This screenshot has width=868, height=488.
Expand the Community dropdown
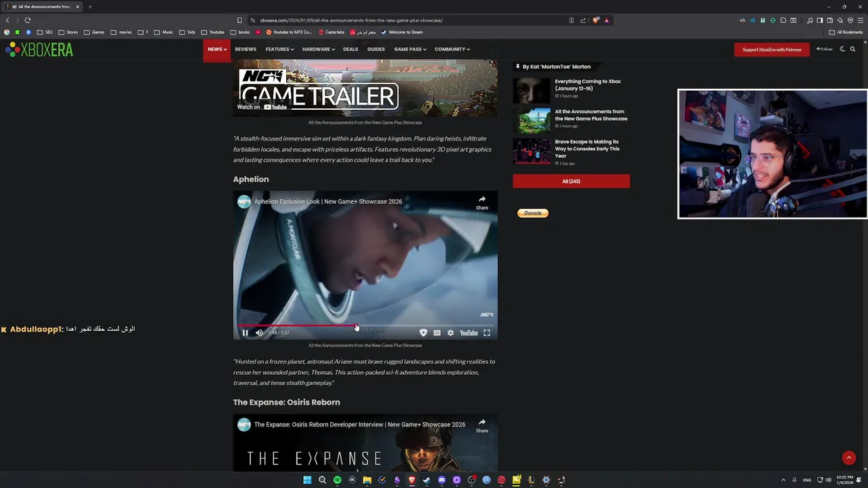(452, 49)
